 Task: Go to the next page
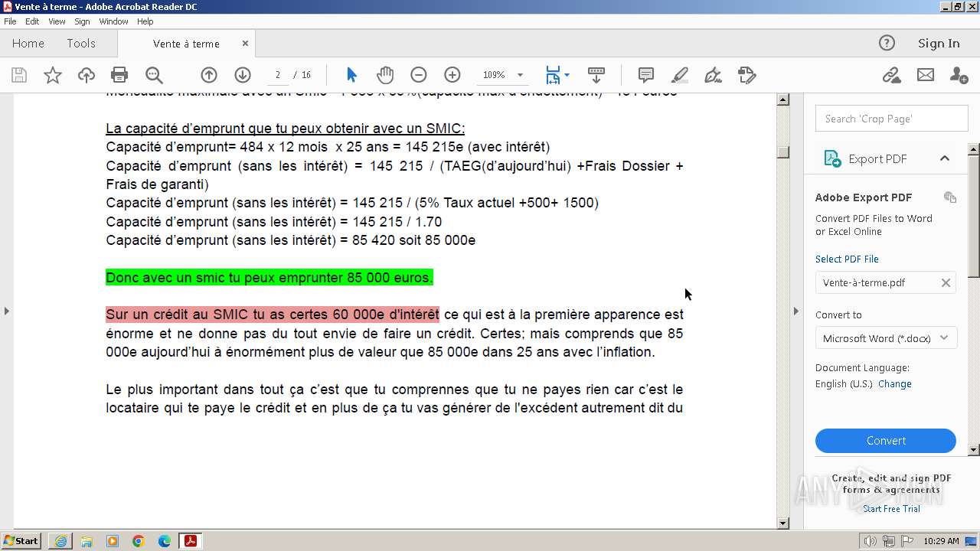point(243,75)
